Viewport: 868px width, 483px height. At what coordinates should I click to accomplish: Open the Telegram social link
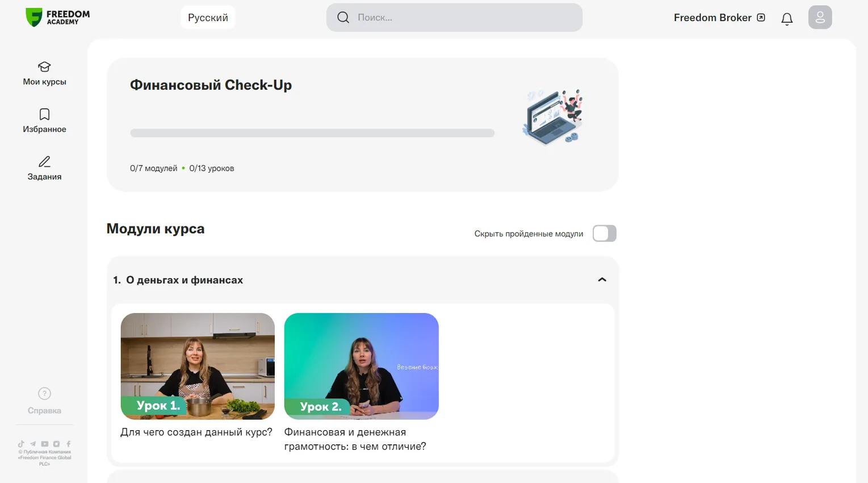33,444
